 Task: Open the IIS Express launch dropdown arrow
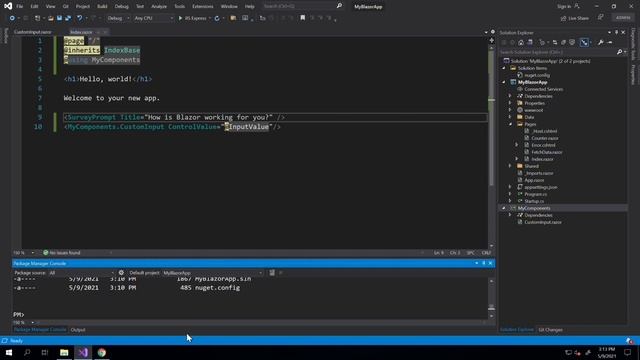pyautogui.click(x=210, y=18)
